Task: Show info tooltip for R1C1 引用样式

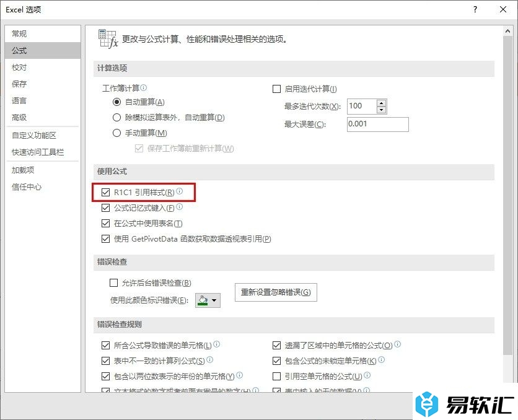Action: (180, 191)
